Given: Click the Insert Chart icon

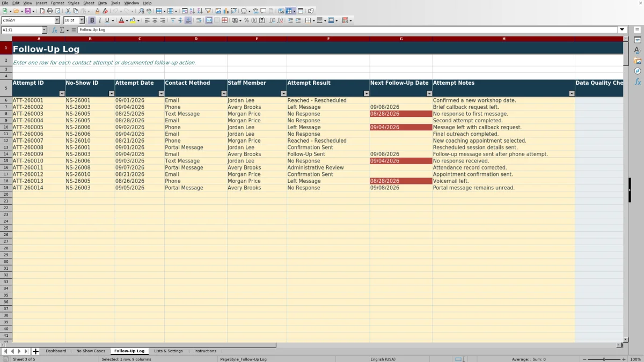Looking at the screenshot, I should tap(226, 11).
